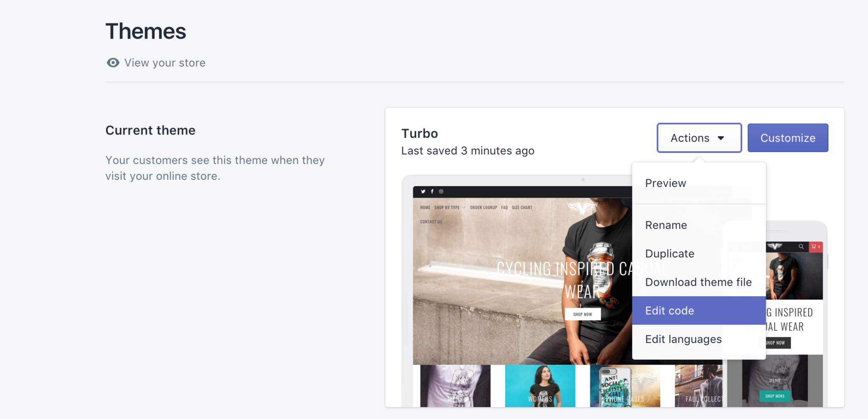Click the blue Customize button

pyautogui.click(x=788, y=138)
